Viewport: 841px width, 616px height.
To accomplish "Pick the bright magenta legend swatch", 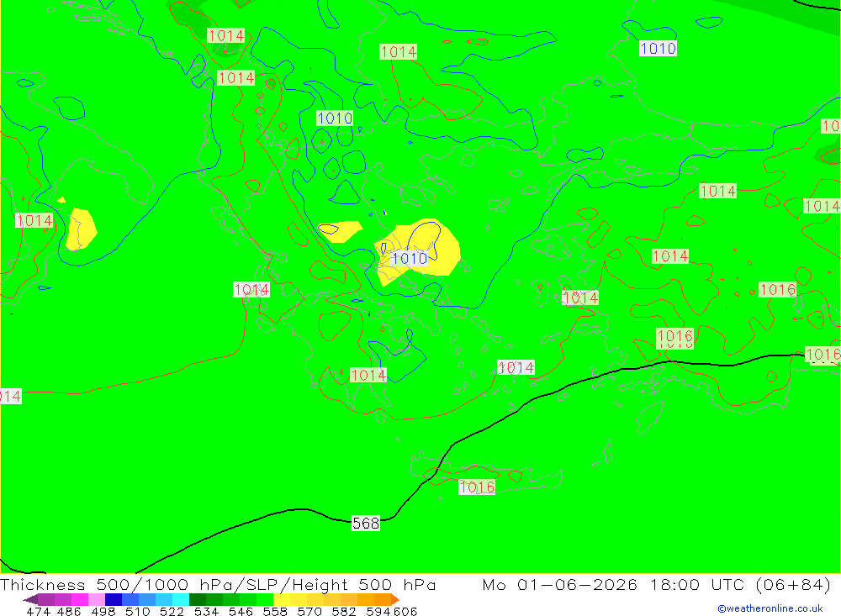I will click(x=79, y=599).
